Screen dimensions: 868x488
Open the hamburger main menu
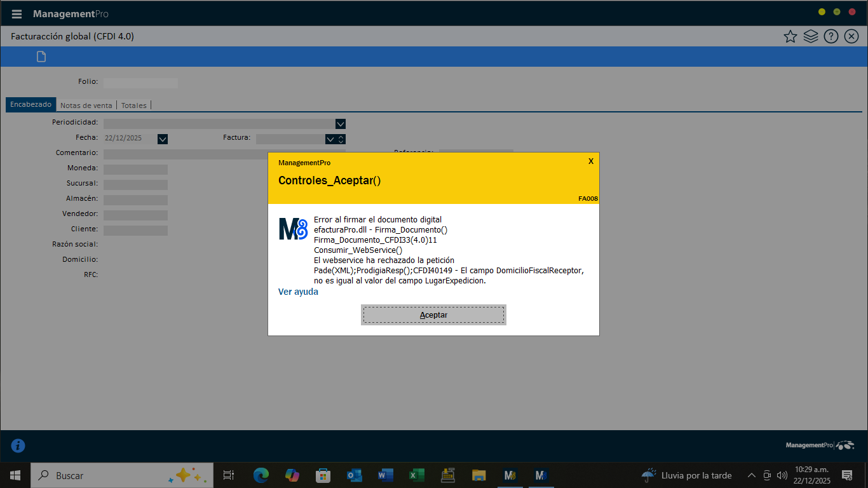(17, 14)
